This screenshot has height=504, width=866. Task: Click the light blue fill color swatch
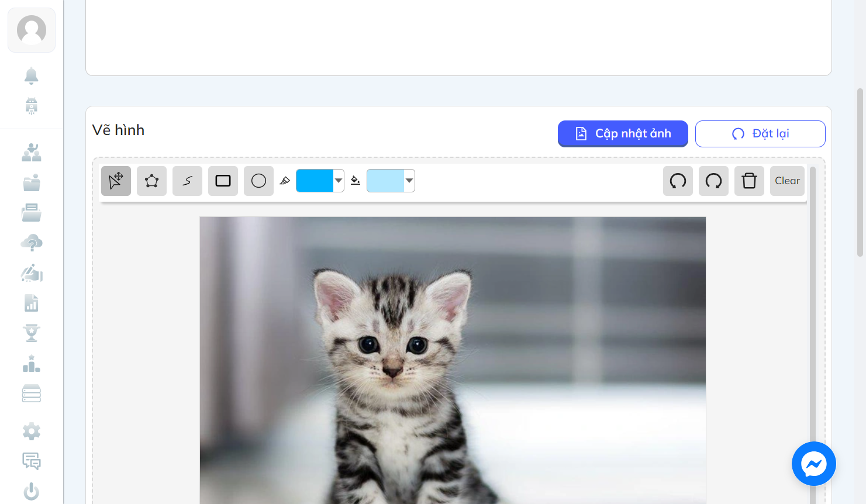[x=385, y=181]
